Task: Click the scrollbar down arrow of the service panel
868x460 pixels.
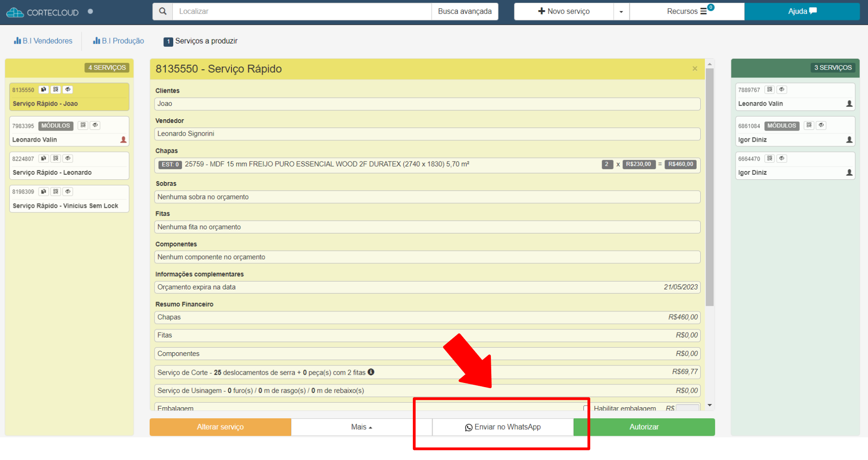Action: tap(710, 405)
